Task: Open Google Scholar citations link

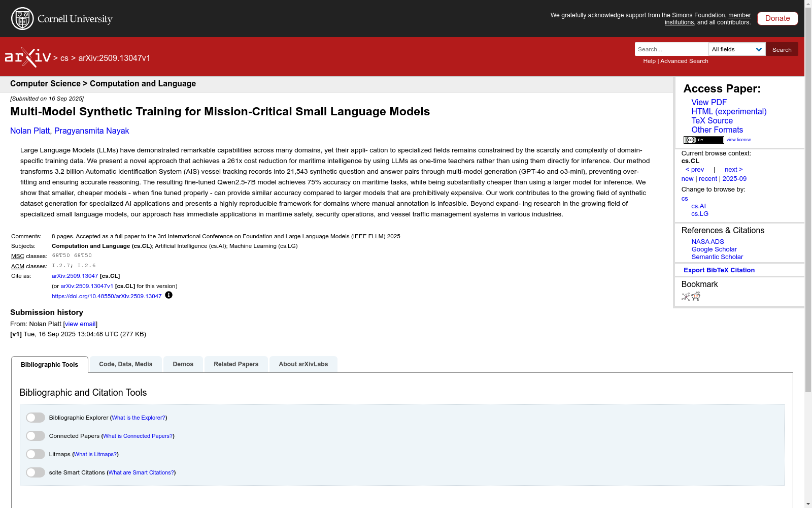Action: pyautogui.click(x=714, y=249)
